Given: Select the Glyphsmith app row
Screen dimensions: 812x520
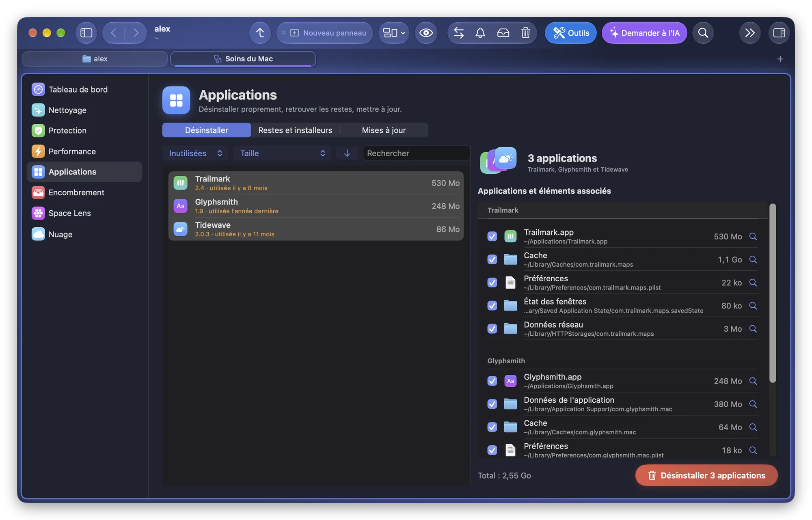Looking at the screenshot, I should pyautogui.click(x=316, y=206).
